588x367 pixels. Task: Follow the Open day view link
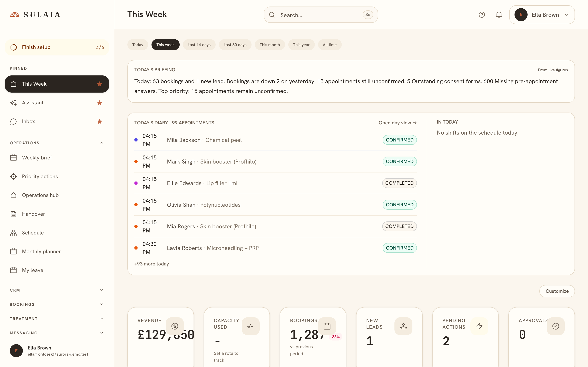398,123
